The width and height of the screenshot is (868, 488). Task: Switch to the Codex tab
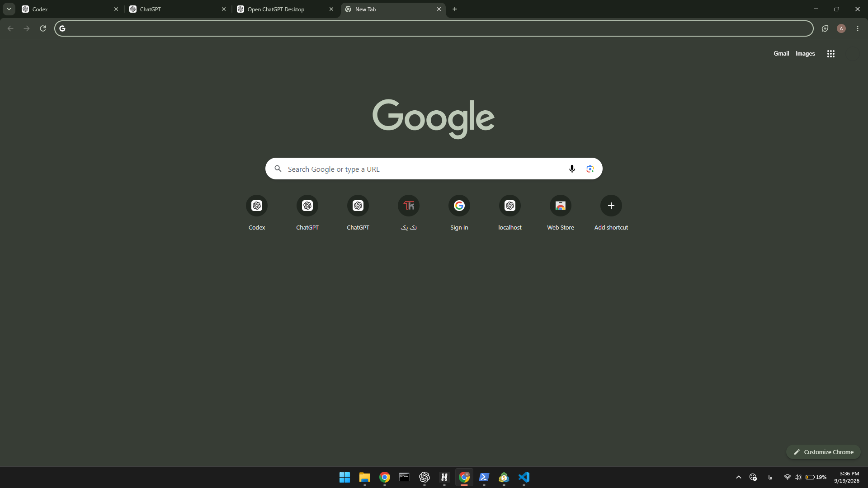(70, 9)
